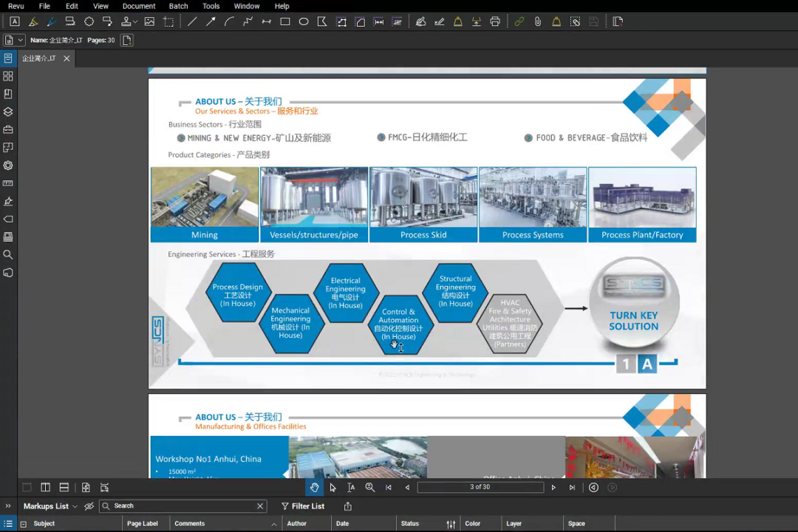Enable split view vertical layout
The height and width of the screenshot is (532, 798).
coord(46,488)
